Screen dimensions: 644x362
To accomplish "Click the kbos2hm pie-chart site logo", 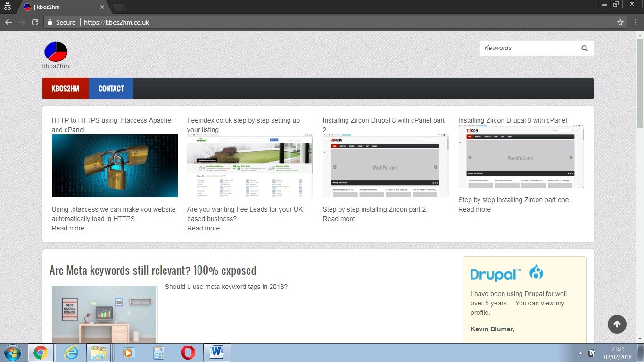I will coord(56,52).
